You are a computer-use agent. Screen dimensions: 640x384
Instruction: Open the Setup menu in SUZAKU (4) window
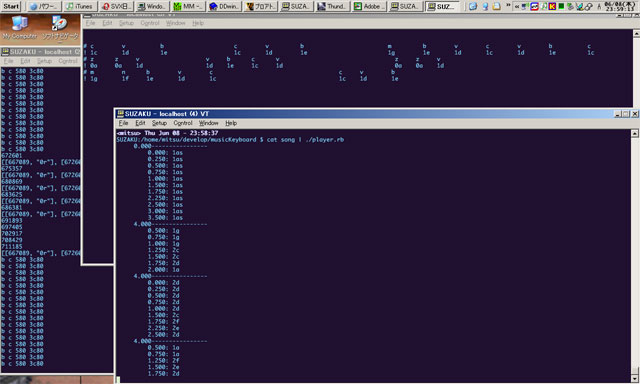tap(159, 123)
